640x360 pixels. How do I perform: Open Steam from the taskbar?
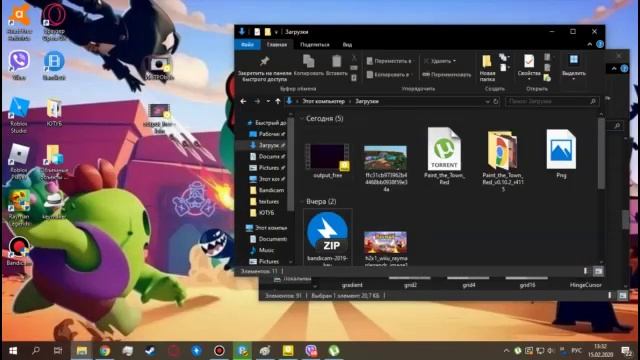coord(151,351)
